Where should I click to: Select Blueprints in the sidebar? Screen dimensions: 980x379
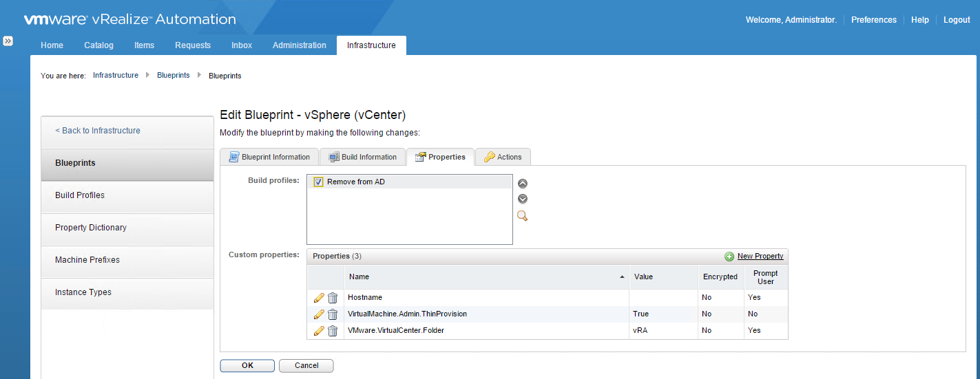127,164
